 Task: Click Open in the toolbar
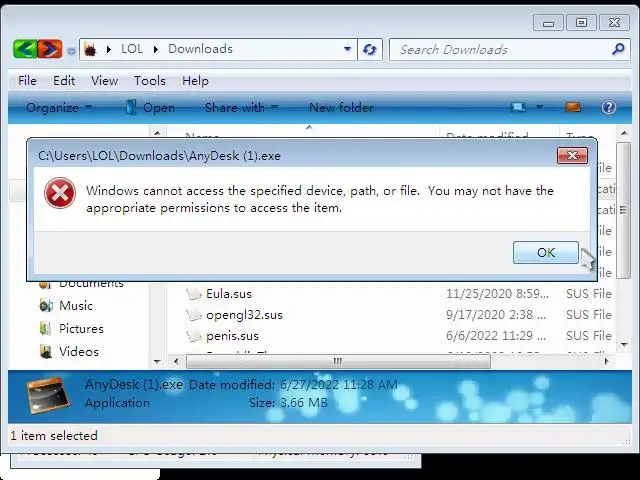(x=150, y=108)
